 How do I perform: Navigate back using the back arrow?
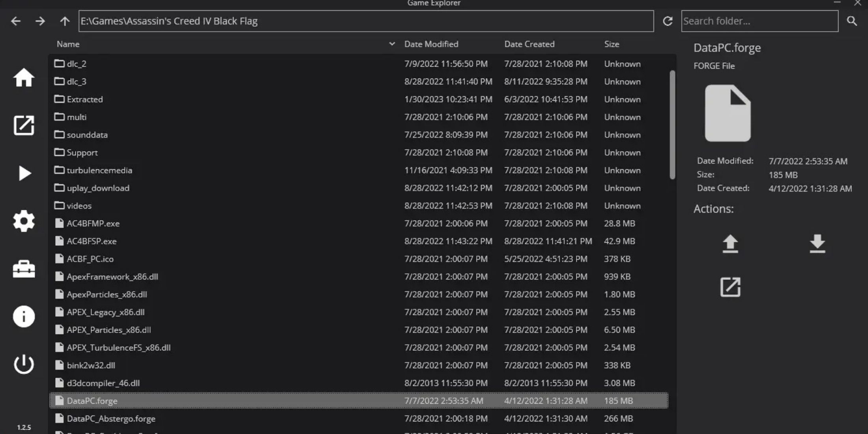click(x=15, y=21)
